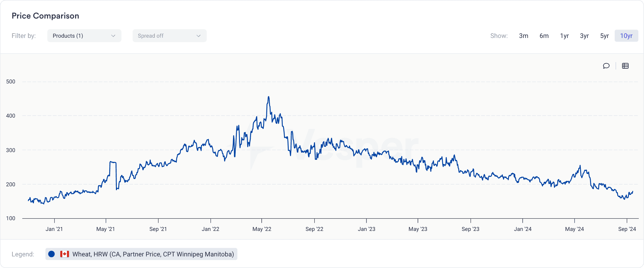Click the Price Comparison heading
Image resolution: width=644 pixels, height=268 pixels.
coord(46,16)
